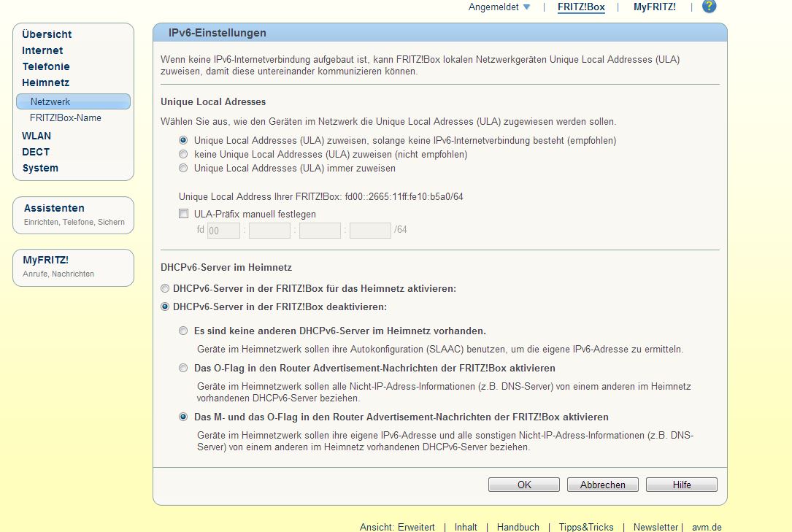Click the ULA address text fd00::2665:11ff:fe10:b5a0/64
Image resolution: width=792 pixels, height=532 pixels.
(x=404, y=197)
